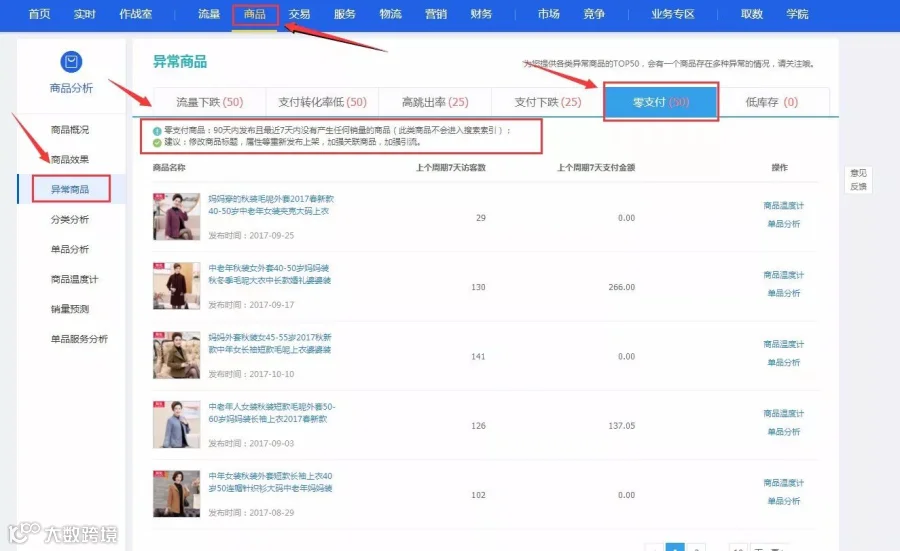This screenshot has width=900, height=551.
Task: Click the green checkmark icon beside 建议
Action: (x=157, y=142)
